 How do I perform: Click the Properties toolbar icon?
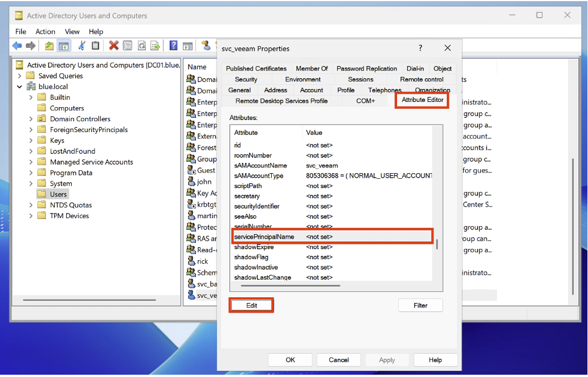(128, 46)
